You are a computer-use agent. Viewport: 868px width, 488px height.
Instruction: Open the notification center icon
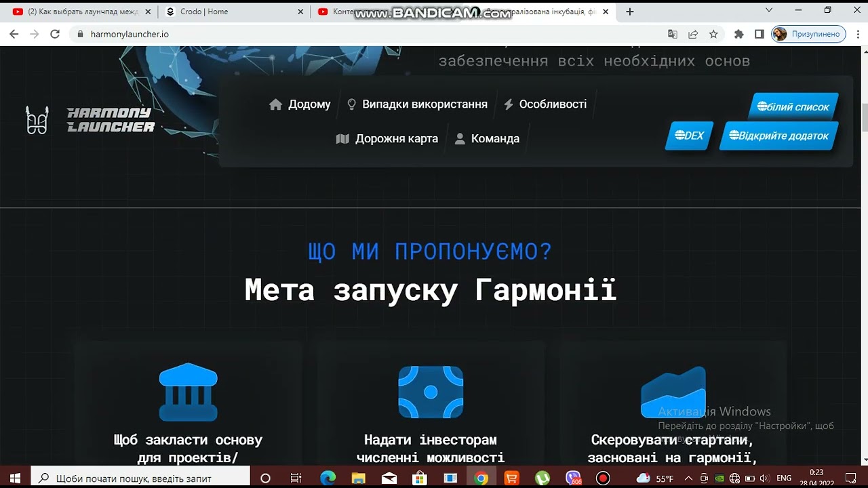click(851, 478)
